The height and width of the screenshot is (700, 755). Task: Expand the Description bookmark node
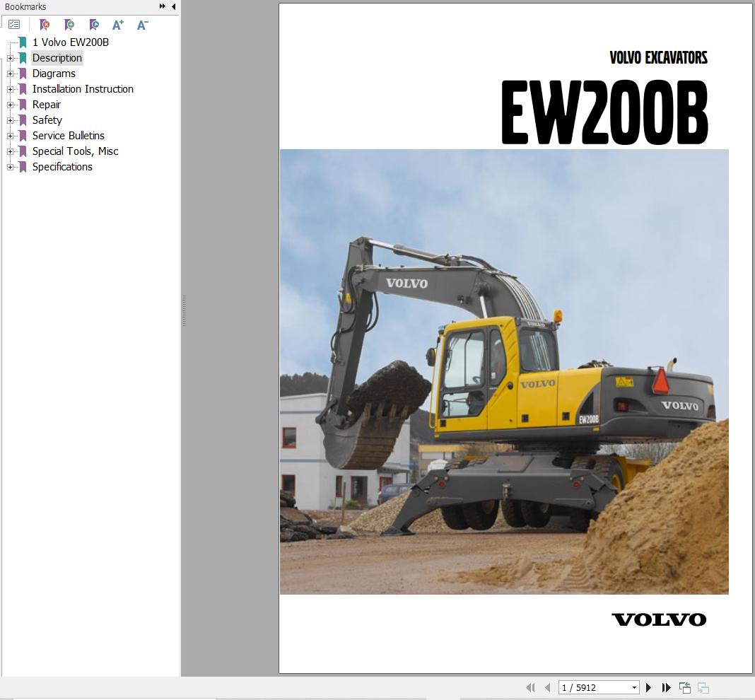pyautogui.click(x=10, y=58)
